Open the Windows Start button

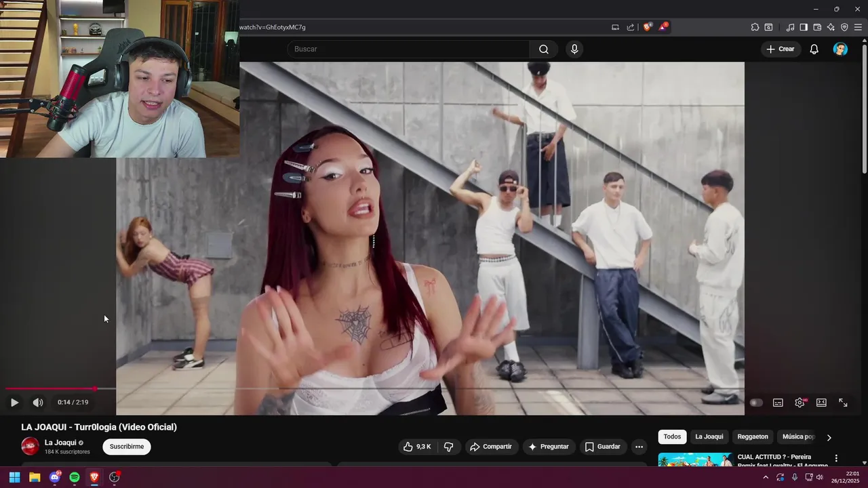tap(14, 477)
